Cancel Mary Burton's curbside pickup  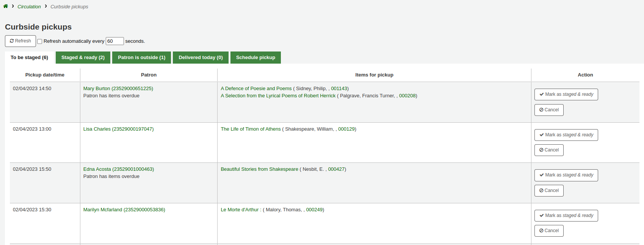[549, 110]
